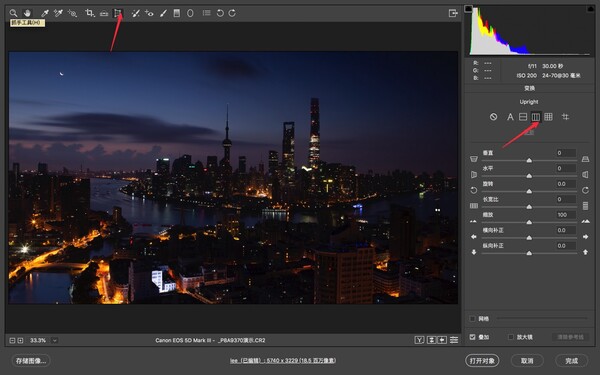
Task: Select Guided Upright tool
Action: 565,117
